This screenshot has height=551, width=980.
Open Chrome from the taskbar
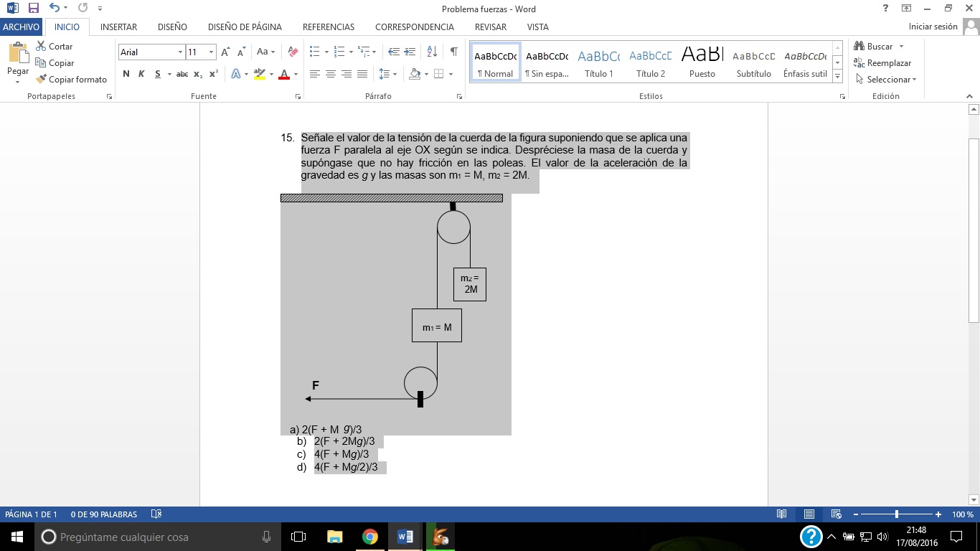[369, 537]
